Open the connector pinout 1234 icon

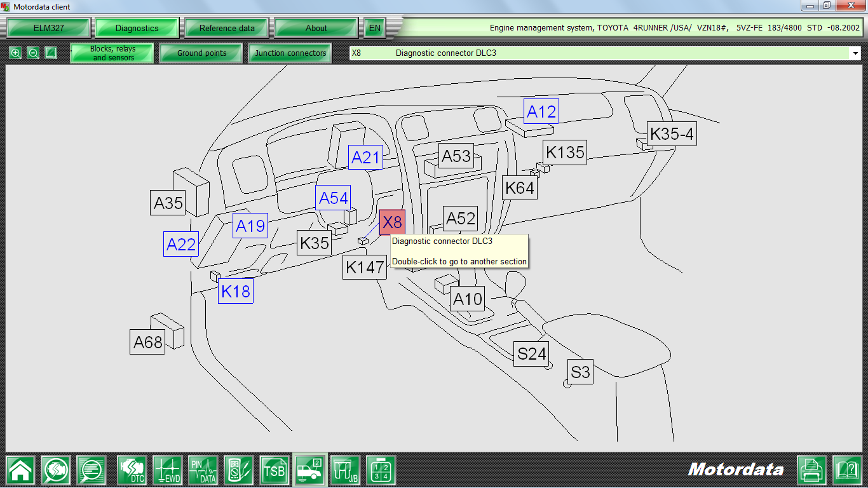point(381,470)
